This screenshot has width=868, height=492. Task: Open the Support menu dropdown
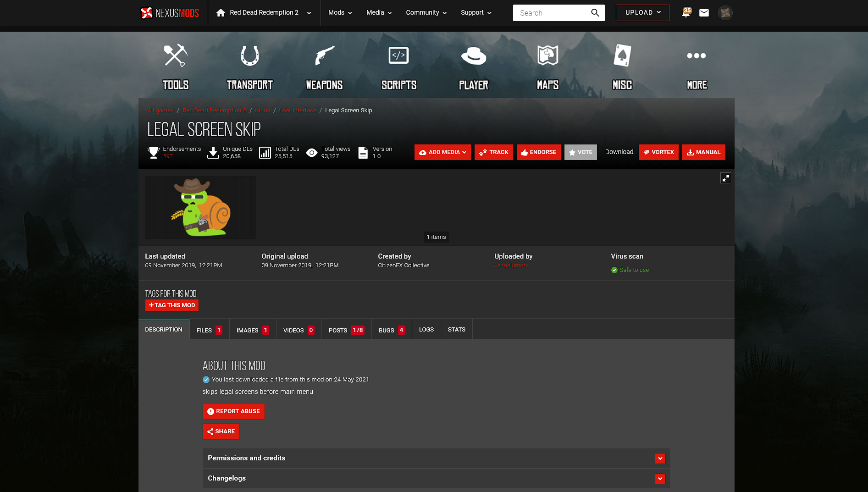click(476, 13)
